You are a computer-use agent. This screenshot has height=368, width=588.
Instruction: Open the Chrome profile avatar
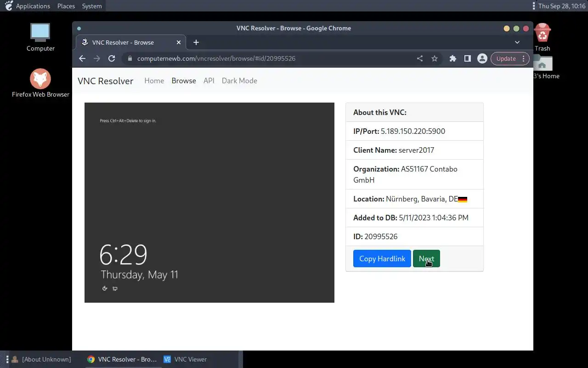tap(482, 58)
